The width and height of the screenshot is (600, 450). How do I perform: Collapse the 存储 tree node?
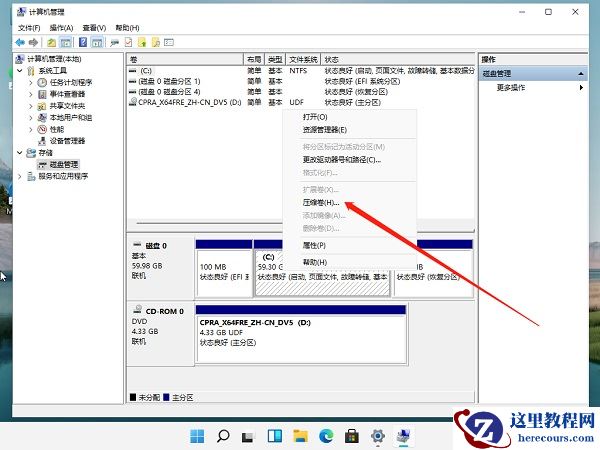[20, 153]
